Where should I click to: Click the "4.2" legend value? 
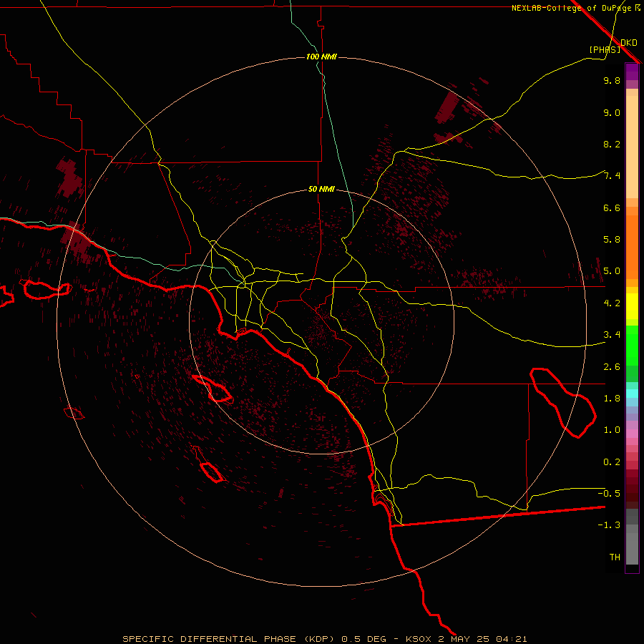[612, 303]
